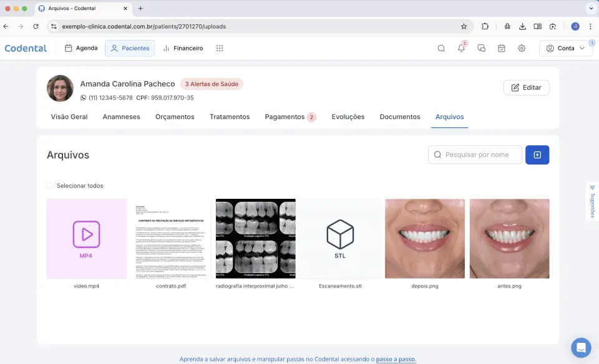Click the contrato.pdf file name
Screen dimensions: 599x364
(x=171, y=286)
